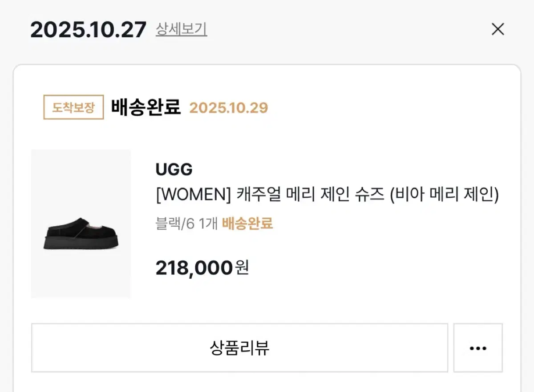The image size is (534, 392).
Task: Click the UGG brand name
Action: click(174, 169)
